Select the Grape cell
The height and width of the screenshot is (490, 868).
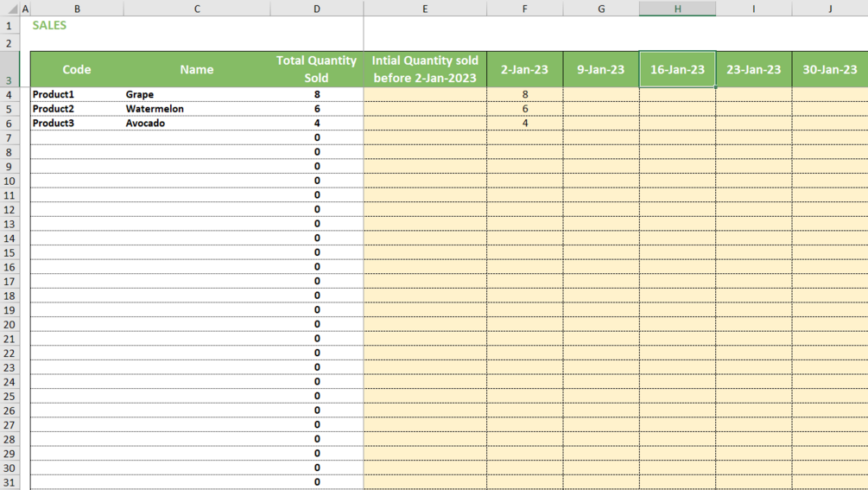197,95
